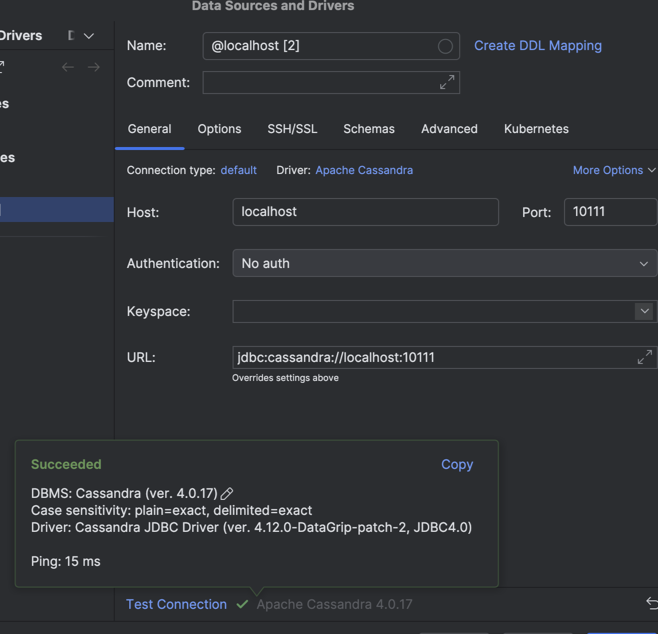The width and height of the screenshot is (659, 634).
Task: Click the Connection type default link
Action: point(238,170)
